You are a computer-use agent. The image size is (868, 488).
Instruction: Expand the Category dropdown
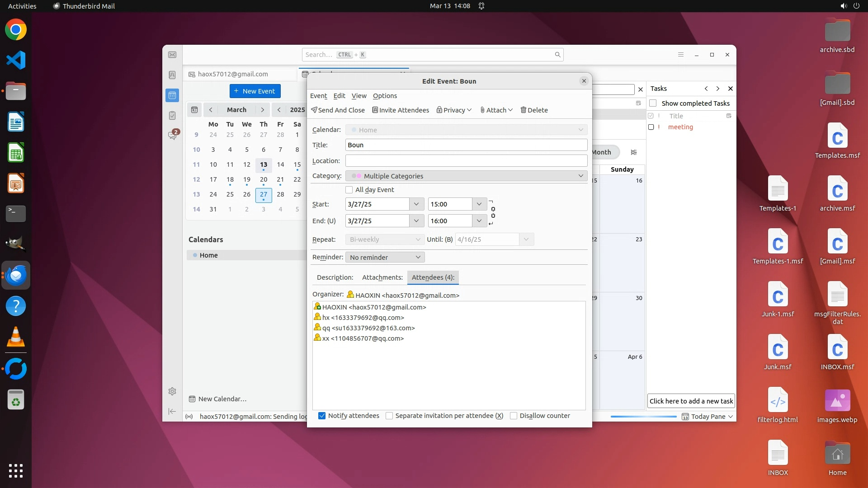tap(466, 176)
